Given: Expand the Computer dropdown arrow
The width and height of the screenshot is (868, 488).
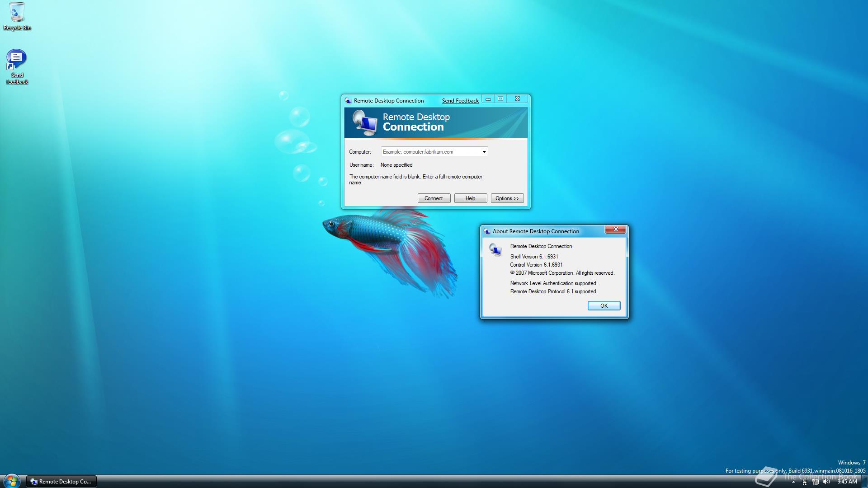Looking at the screenshot, I should pos(484,152).
